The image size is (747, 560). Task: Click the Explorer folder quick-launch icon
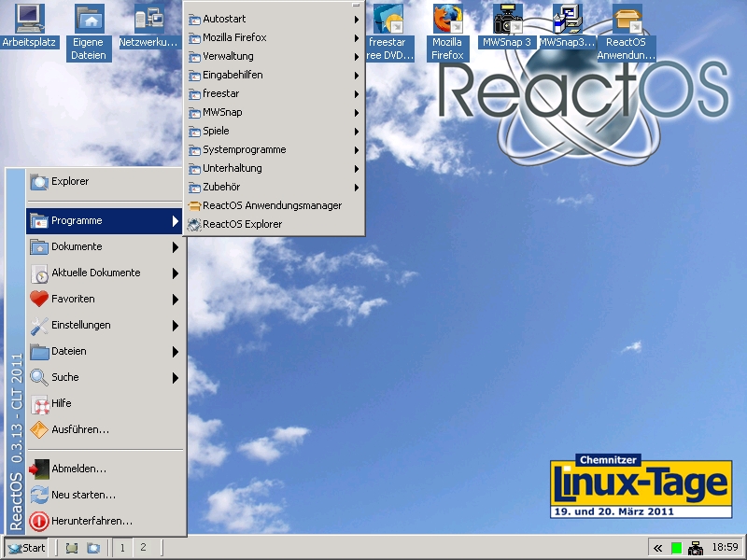tap(92, 549)
